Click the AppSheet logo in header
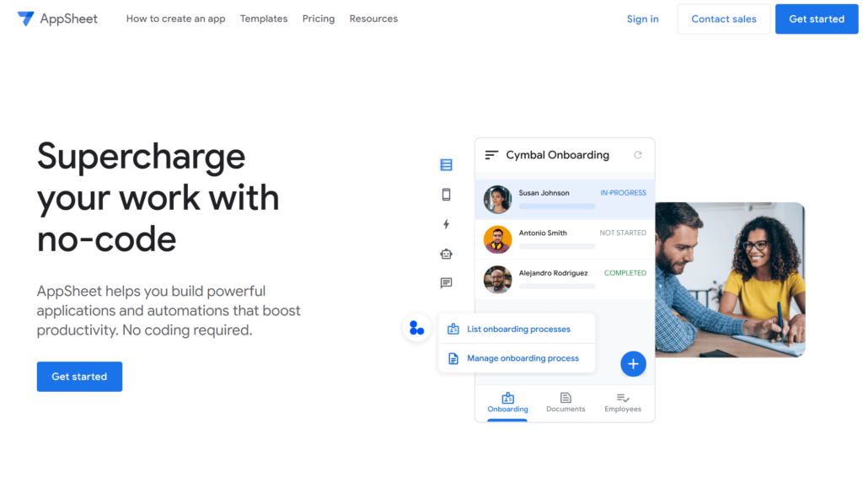The width and height of the screenshot is (863, 504). [57, 19]
